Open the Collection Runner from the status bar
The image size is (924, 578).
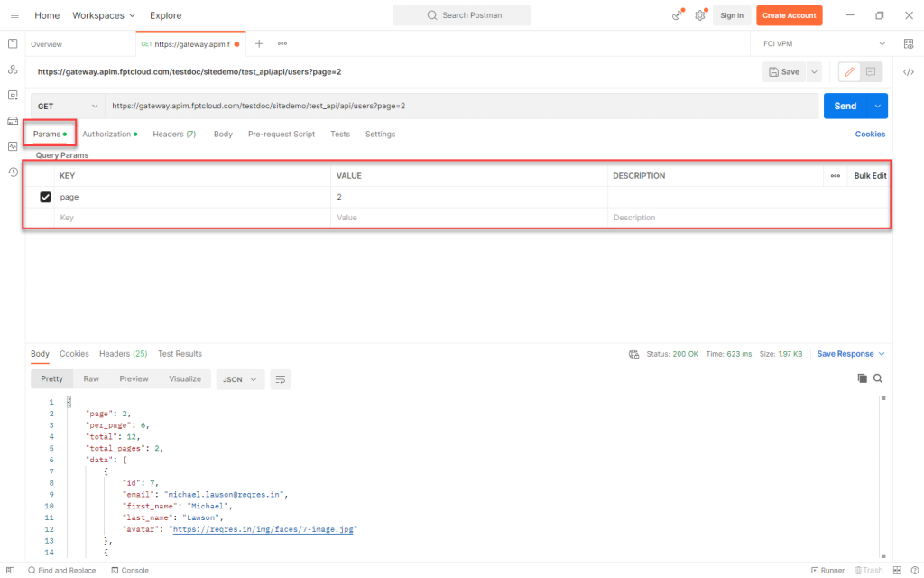click(827, 570)
